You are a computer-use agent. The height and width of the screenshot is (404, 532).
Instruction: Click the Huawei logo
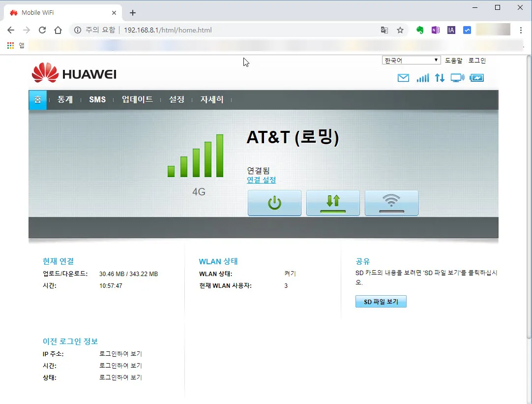[74, 73]
